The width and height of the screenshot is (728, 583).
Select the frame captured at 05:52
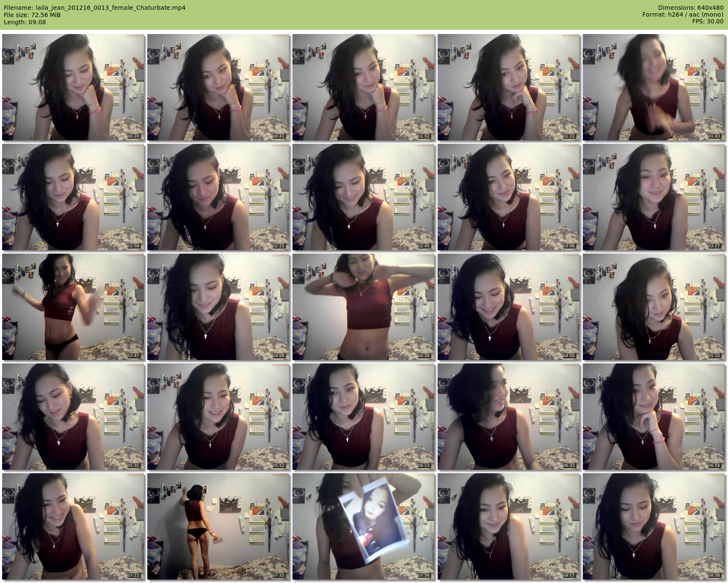218,417
